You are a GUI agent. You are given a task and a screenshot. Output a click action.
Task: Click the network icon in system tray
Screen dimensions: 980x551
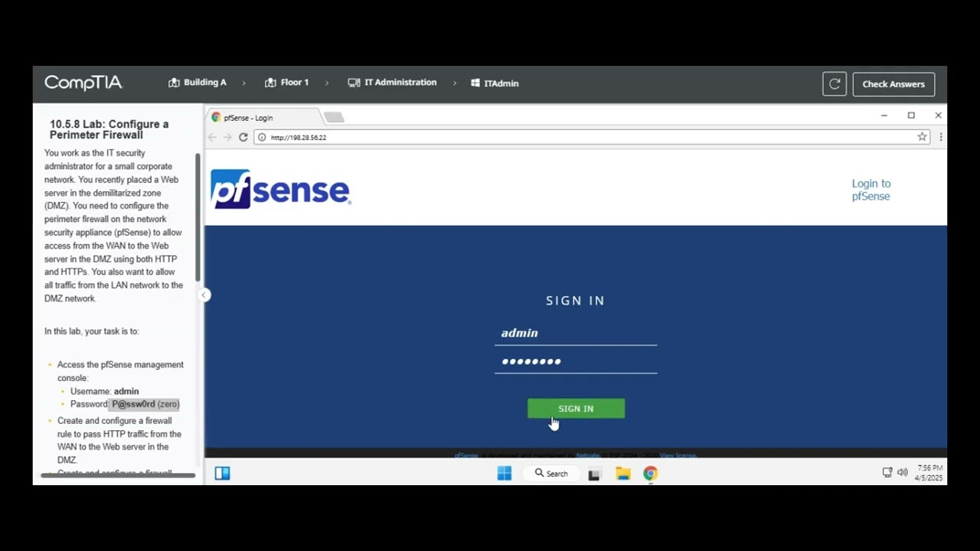pos(887,473)
